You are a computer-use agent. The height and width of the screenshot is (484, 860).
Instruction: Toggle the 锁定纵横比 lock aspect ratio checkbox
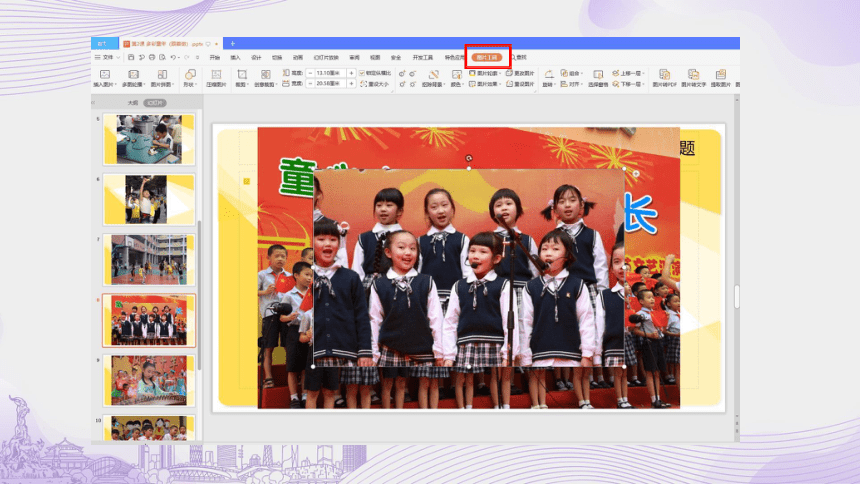coord(362,73)
